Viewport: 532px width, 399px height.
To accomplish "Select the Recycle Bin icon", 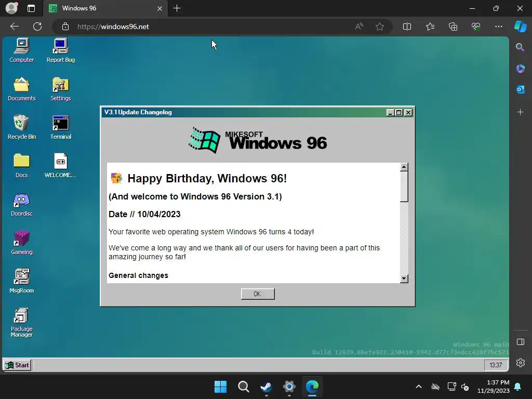I will pyautogui.click(x=22, y=127).
